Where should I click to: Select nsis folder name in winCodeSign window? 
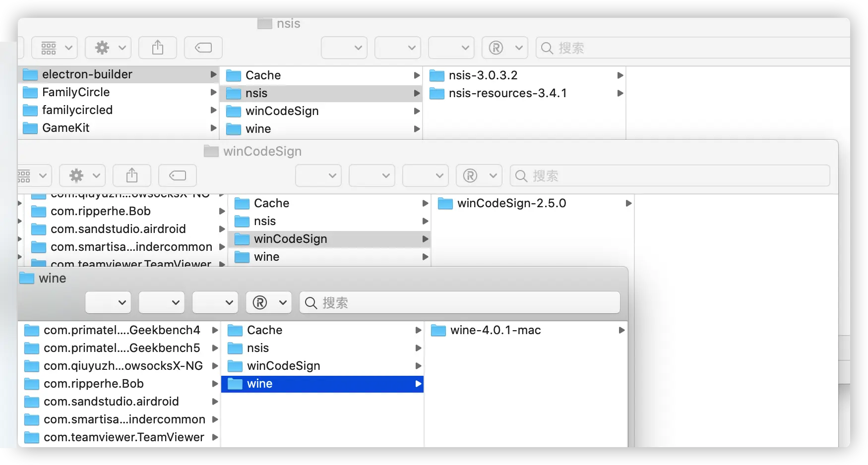tap(265, 221)
